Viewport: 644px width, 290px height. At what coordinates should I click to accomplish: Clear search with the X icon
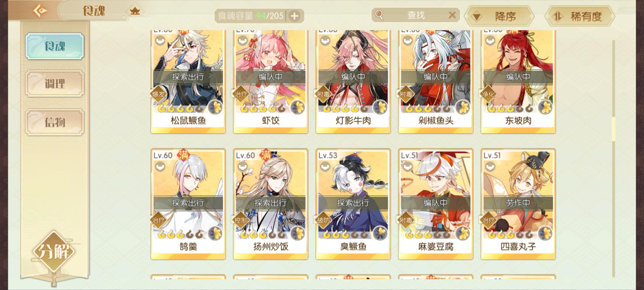[452, 15]
